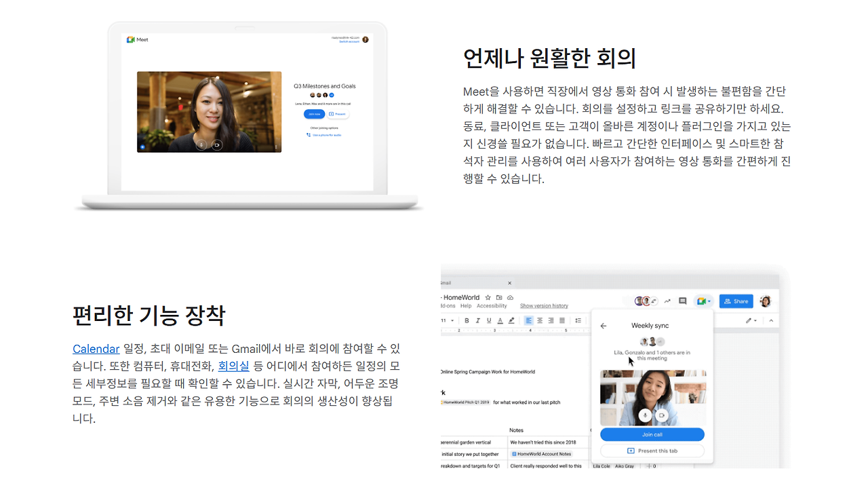Open the three-dot options in video preview
The width and height of the screenshot is (868, 494).
(x=276, y=147)
